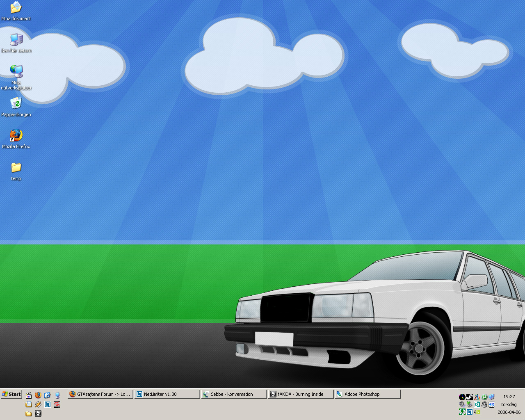Launch Winamp from the Quick Launch bar
The height and width of the screenshot is (420, 525).
(38, 404)
